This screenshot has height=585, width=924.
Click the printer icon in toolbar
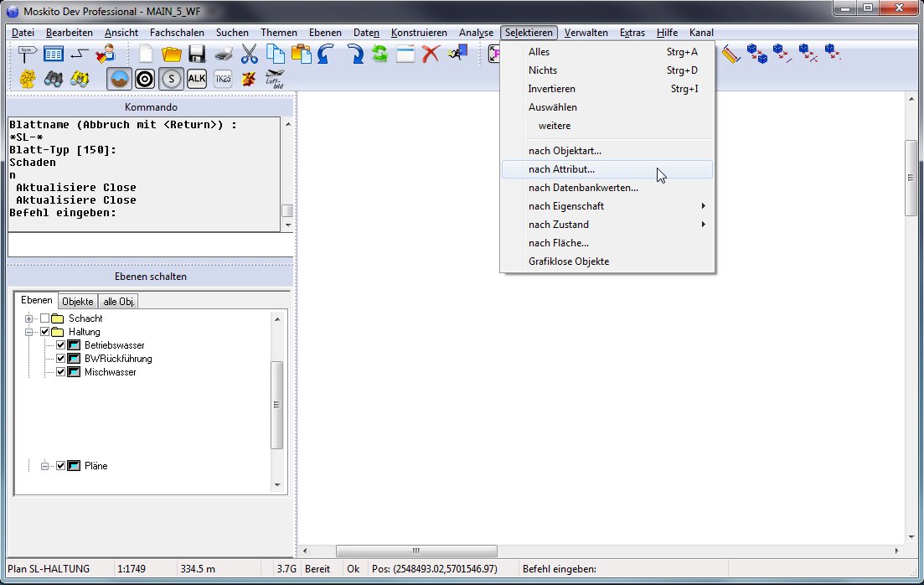pyautogui.click(x=223, y=54)
